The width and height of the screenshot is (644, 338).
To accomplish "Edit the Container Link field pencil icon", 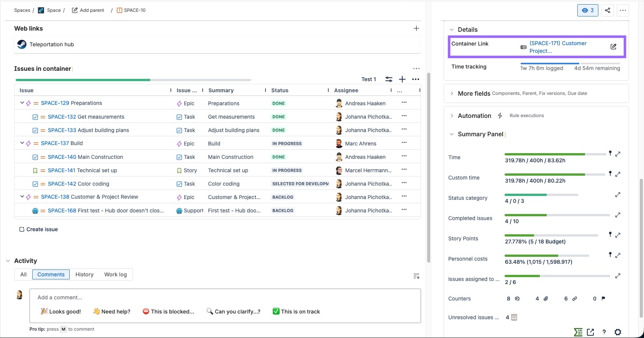I will (x=613, y=47).
